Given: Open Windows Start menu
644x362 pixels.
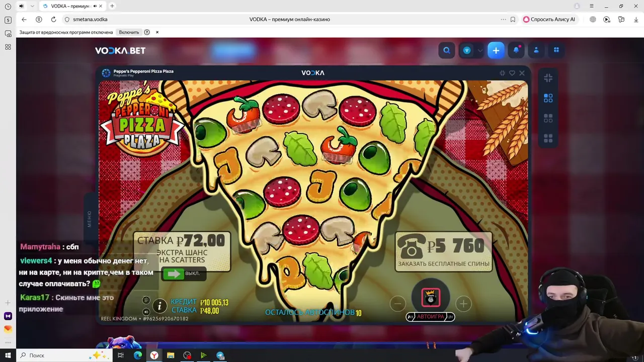Looking at the screenshot, I should pyautogui.click(x=8, y=355).
